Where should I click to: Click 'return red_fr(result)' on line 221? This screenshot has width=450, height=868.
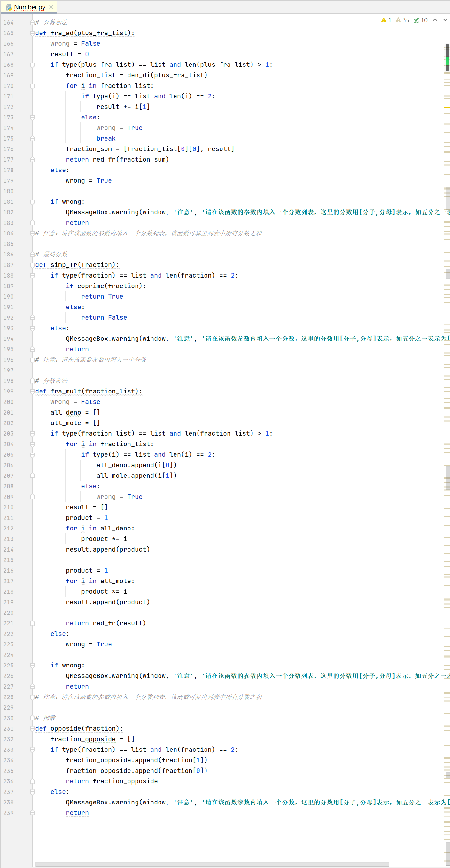click(106, 623)
